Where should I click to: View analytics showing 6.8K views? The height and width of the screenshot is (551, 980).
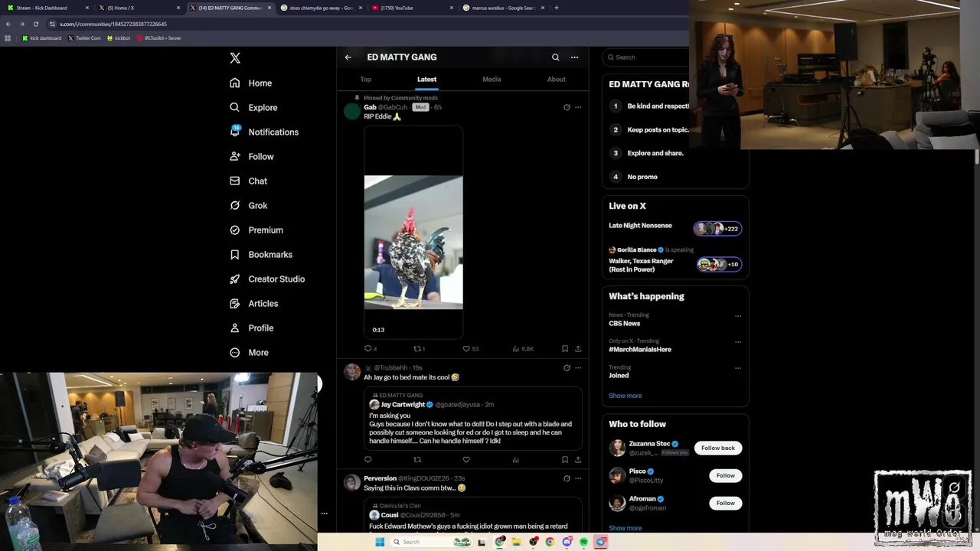tap(523, 349)
